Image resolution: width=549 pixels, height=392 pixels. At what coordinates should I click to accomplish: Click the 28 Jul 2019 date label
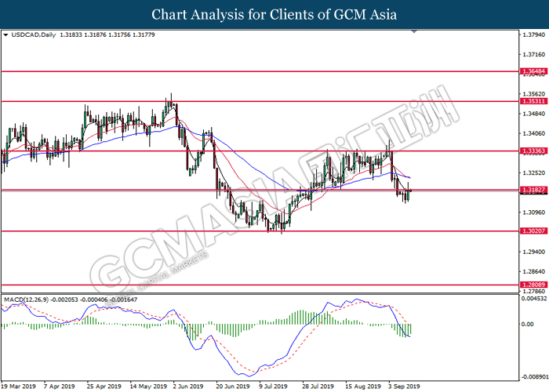318,387
